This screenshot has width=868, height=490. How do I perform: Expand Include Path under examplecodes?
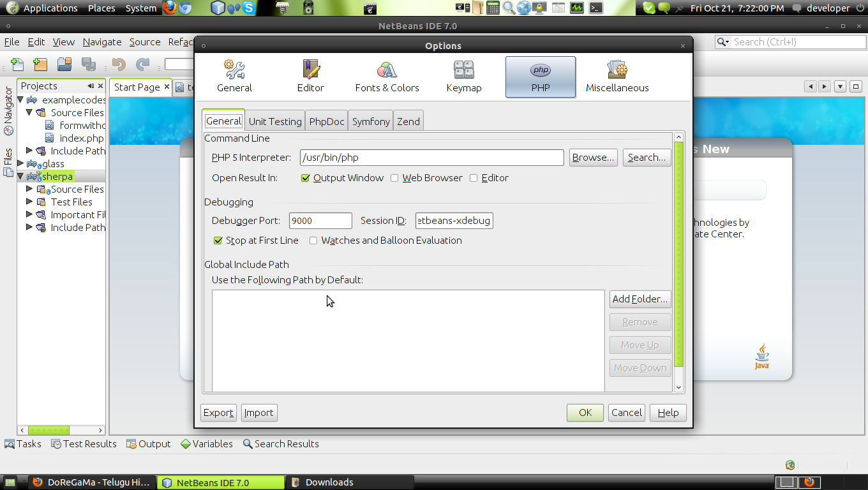[29, 151]
